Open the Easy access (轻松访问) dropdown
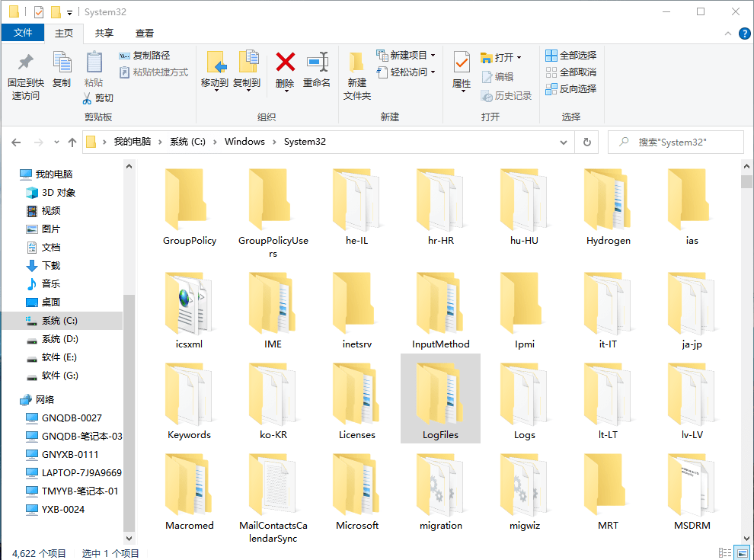This screenshot has width=754, height=560. pyautogui.click(x=406, y=72)
